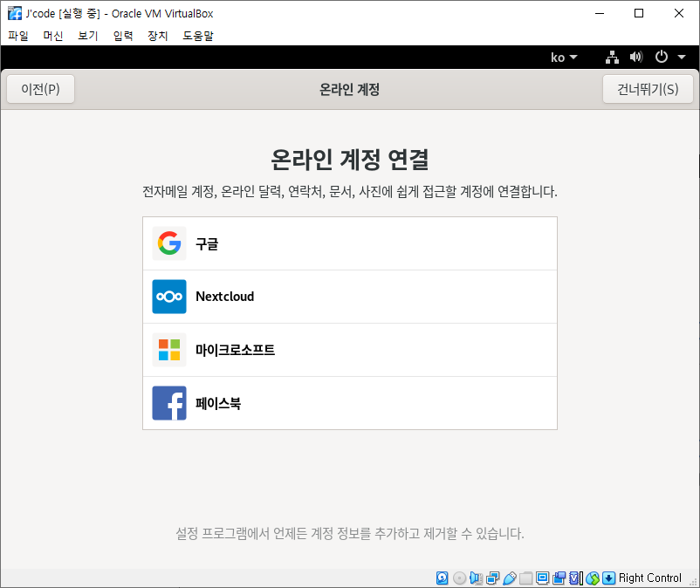Click keyboard capture down-arrow indicator
Image resolution: width=700 pixels, height=588 pixels.
pos(608,578)
